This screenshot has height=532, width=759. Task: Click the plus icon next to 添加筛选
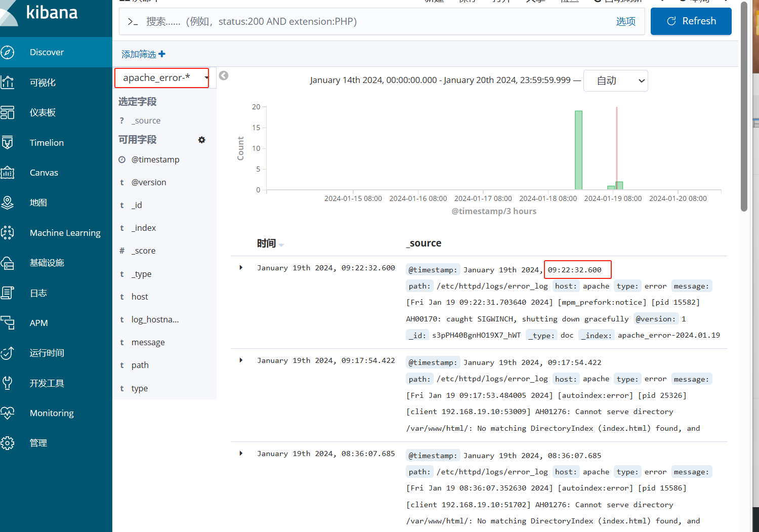click(x=162, y=54)
